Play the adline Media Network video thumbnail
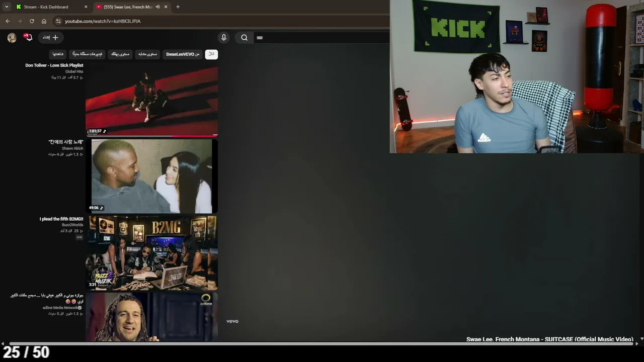This screenshot has width=644, height=362. click(x=151, y=317)
